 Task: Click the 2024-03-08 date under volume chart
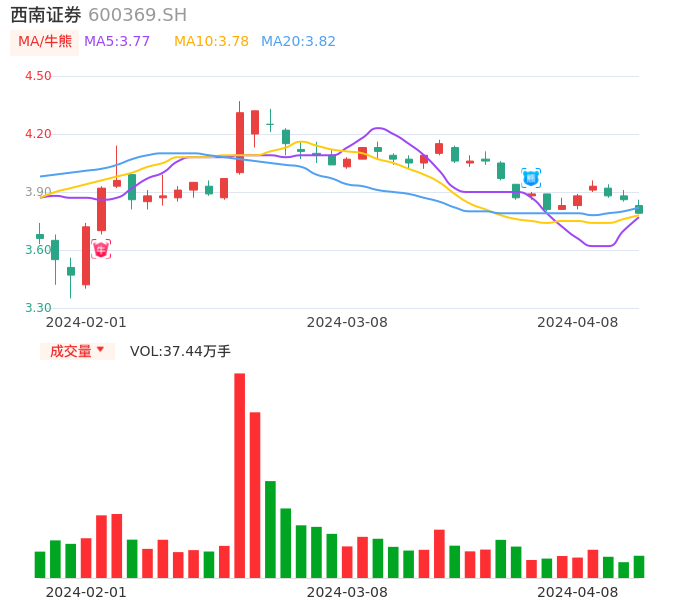347,592
